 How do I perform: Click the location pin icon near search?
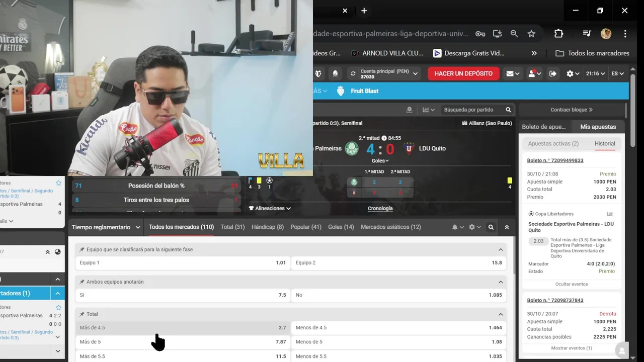click(409, 110)
